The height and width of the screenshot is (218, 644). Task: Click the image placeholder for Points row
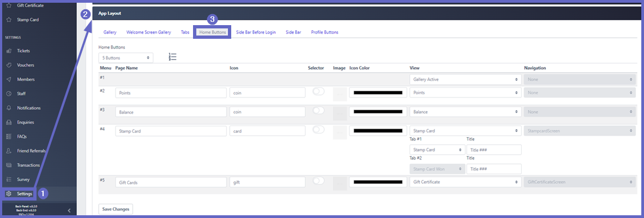tap(340, 94)
